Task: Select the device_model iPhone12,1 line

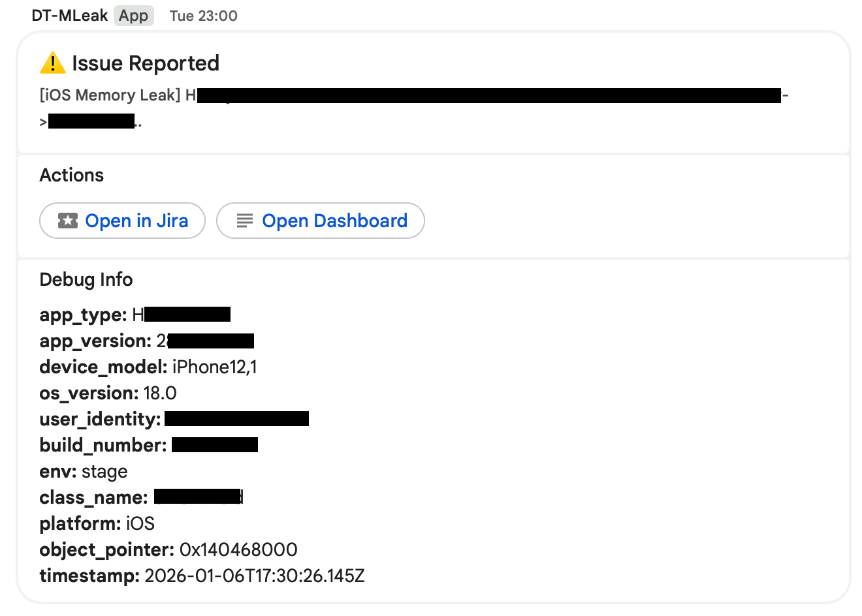Action: 148,367
